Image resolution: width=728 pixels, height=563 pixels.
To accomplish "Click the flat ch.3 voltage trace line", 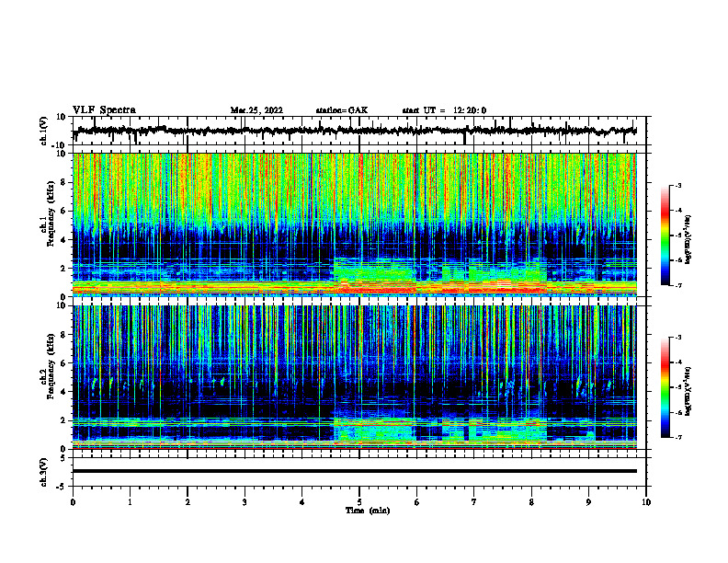I will click(x=355, y=471).
